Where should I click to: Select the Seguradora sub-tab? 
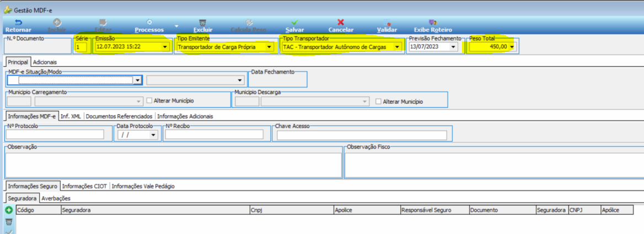pos(23,198)
